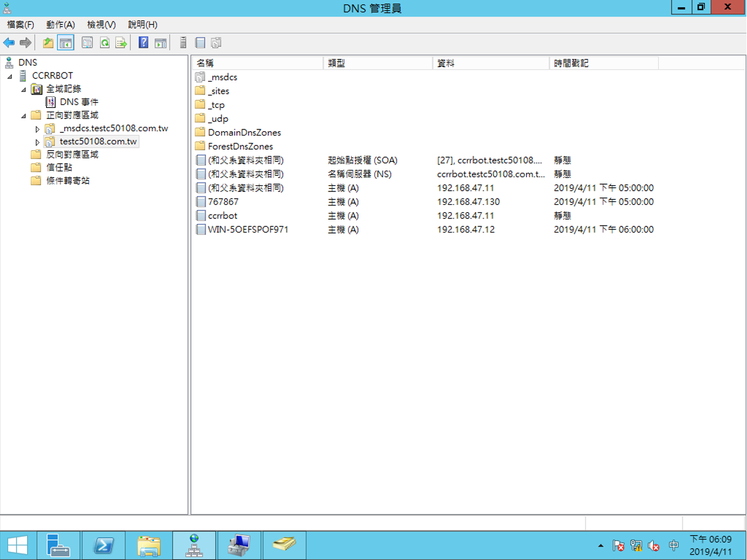
Task: Select the _tcp folder in list
Action: coord(217,105)
